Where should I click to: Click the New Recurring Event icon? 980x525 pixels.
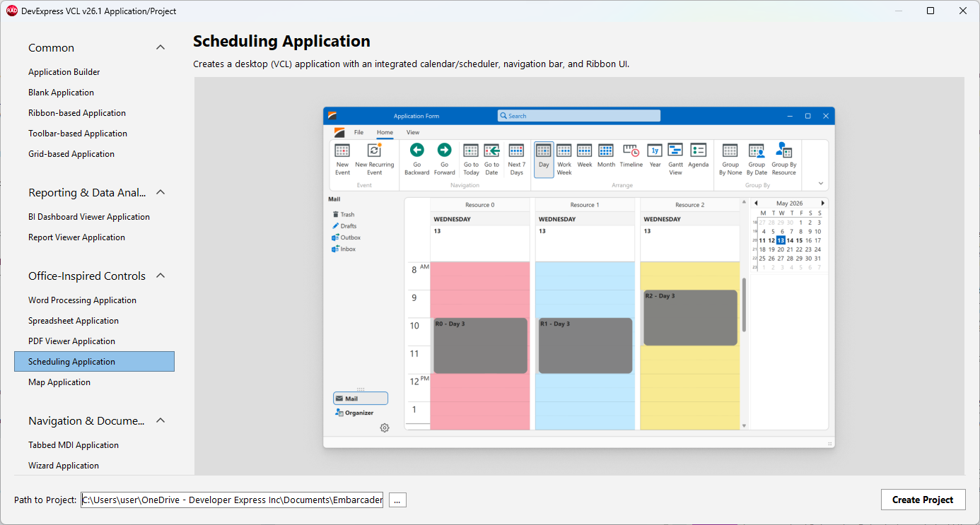click(x=374, y=151)
